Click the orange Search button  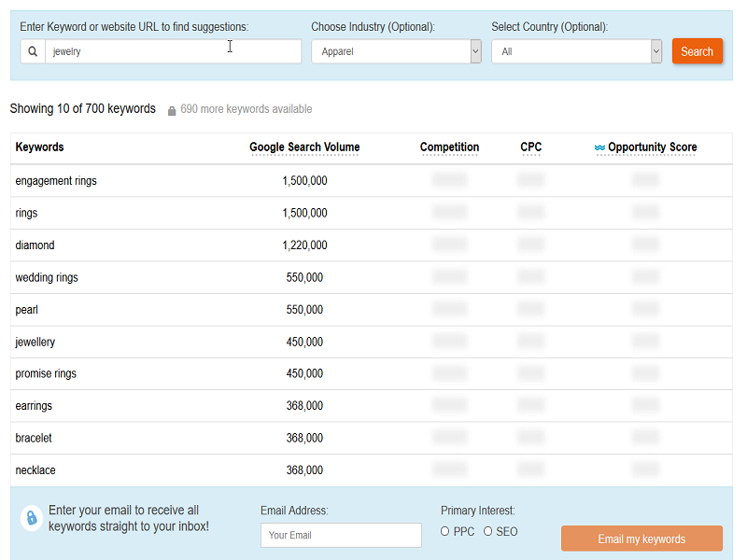[x=697, y=51]
